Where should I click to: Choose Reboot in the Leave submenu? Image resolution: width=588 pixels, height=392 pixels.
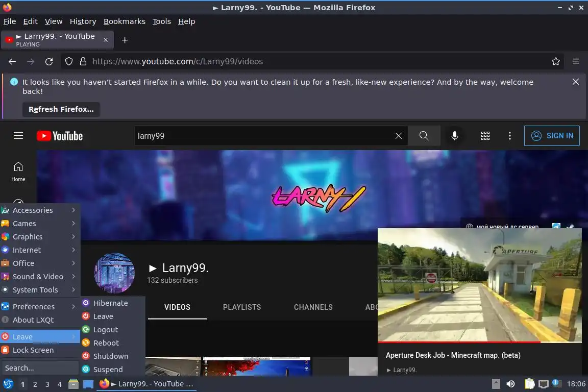click(112, 343)
